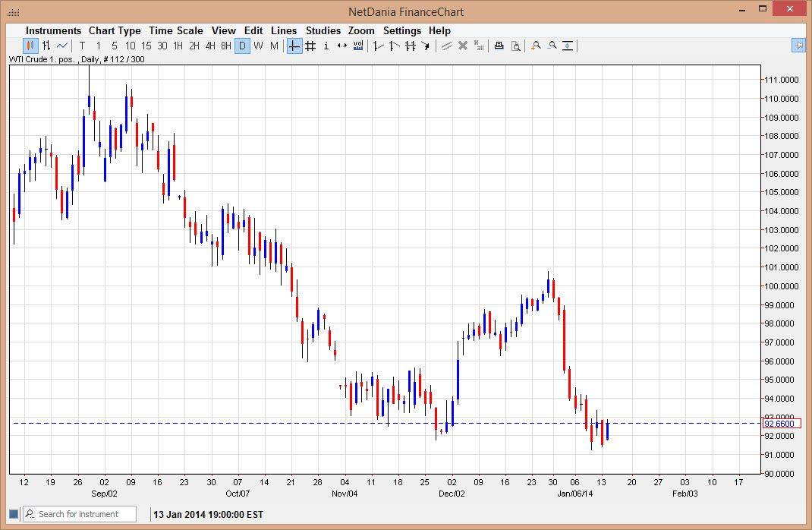Toggle the grid lines button
Viewport: 812px width, 530px height.
310,46
